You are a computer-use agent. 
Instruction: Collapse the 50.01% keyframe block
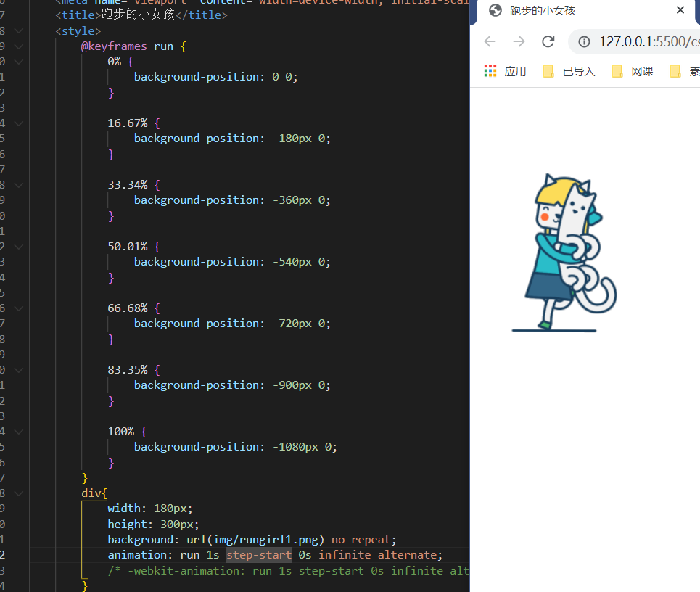pyautogui.click(x=19, y=247)
